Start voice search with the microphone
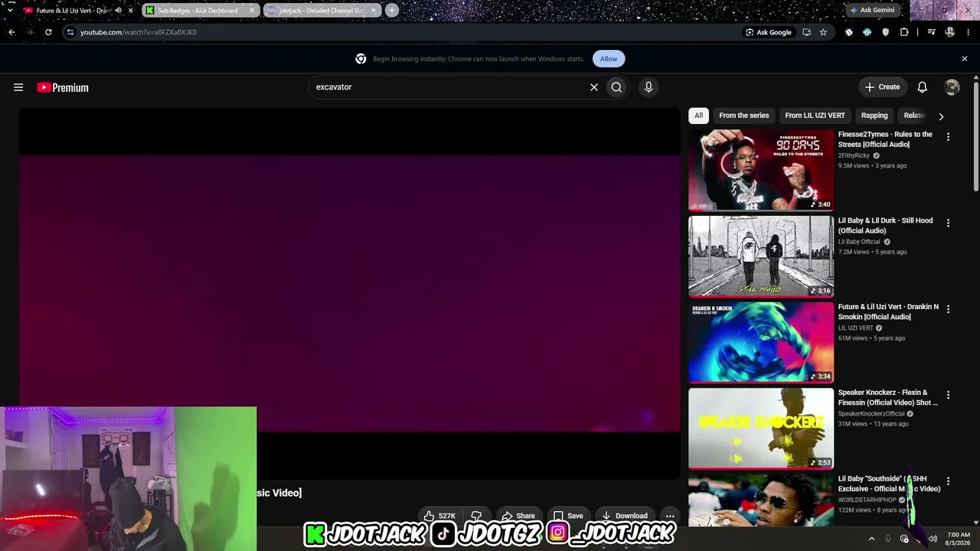This screenshot has width=980, height=551. (x=648, y=87)
